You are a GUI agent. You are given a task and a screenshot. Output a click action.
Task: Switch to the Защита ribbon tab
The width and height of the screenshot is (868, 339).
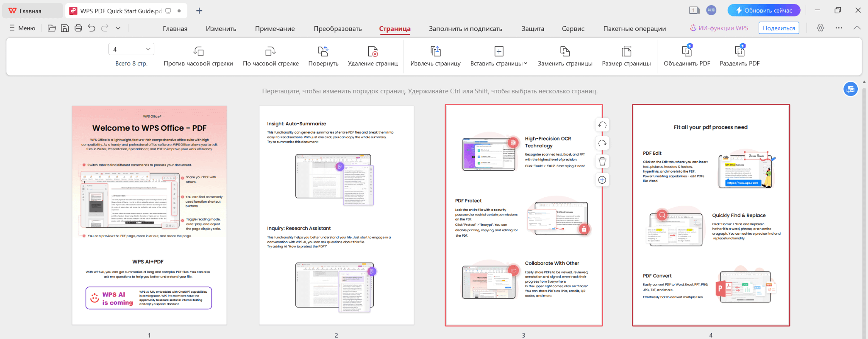click(x=533, y=28)
